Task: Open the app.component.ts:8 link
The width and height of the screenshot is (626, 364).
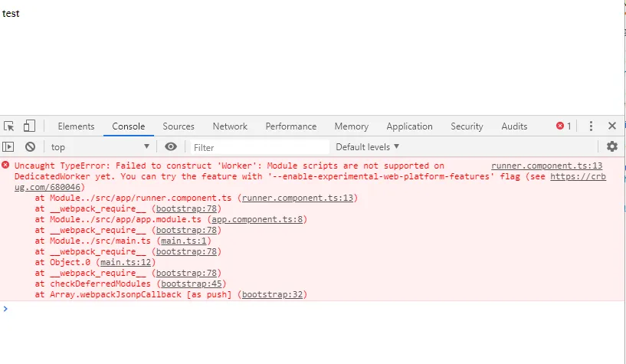Action: (x=257, y=219)
